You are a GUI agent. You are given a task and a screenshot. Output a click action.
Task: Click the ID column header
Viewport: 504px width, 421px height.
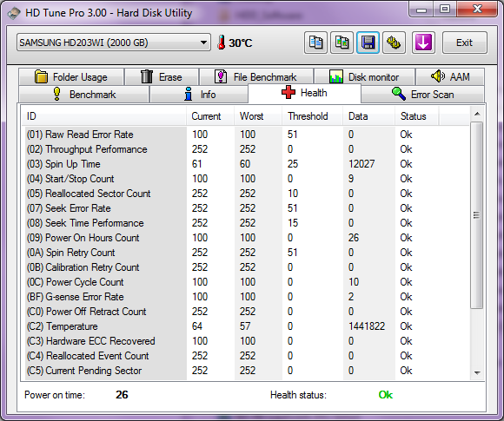click(x=103, y=116)
